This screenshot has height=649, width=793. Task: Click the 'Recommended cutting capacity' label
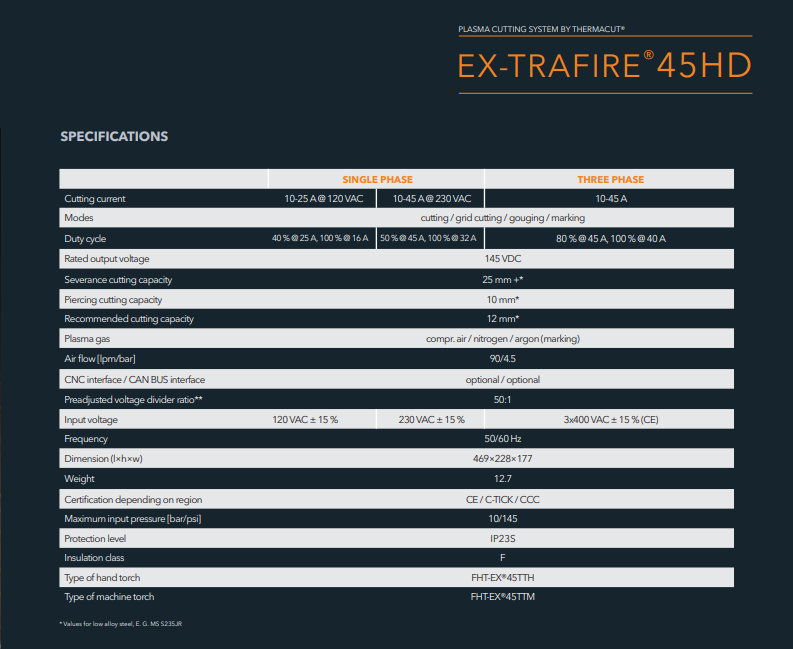129,319
